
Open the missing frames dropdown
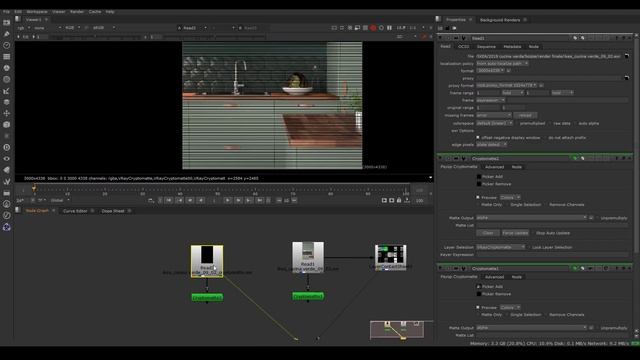click(494, 115)
